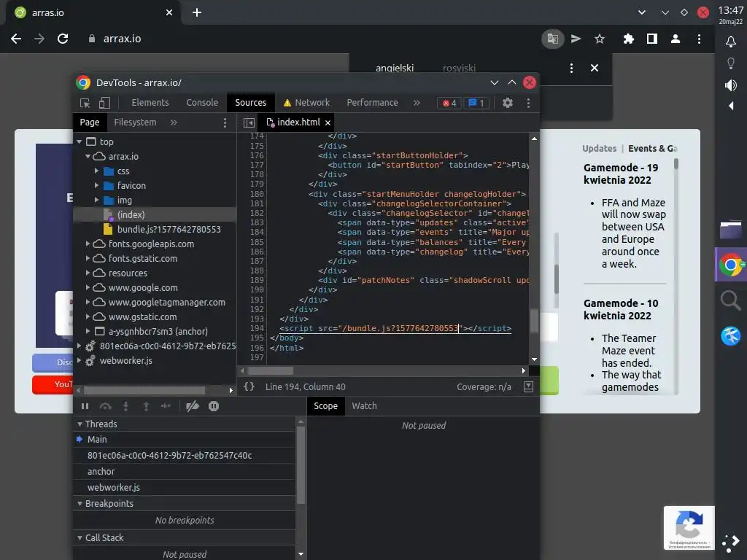Viewport: 747px width, 560px height.
Task: Pause script execution button
Action: pos(85,406)
